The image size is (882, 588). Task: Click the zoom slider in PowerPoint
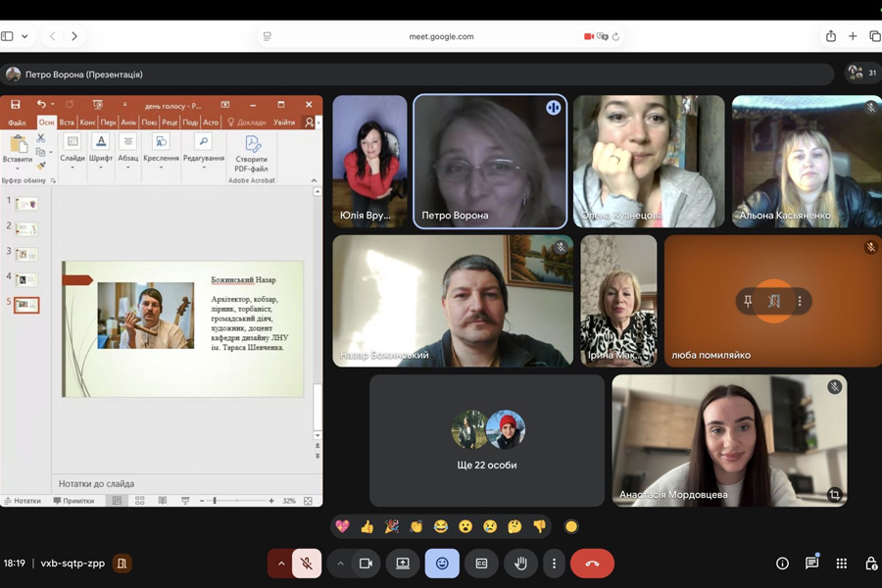[x=236, y=501]
